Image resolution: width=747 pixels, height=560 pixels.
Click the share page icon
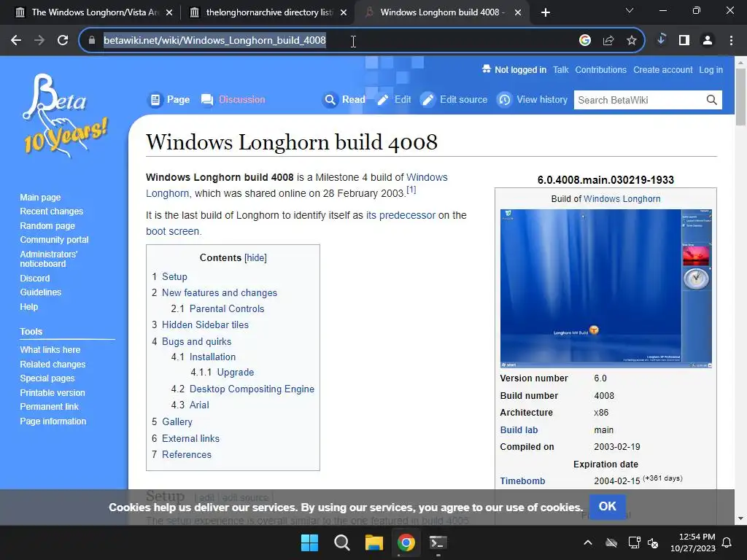click(x=608, y=40)
